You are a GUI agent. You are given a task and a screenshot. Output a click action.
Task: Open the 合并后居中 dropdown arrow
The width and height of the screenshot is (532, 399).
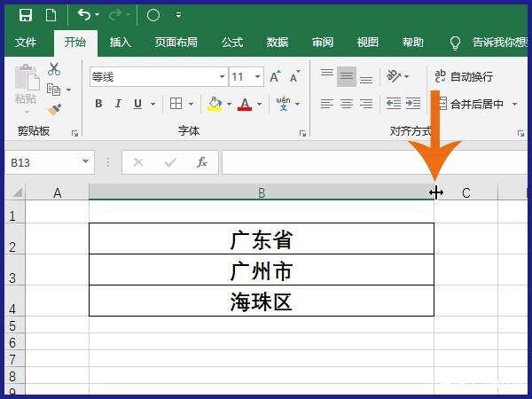point(514,104)
